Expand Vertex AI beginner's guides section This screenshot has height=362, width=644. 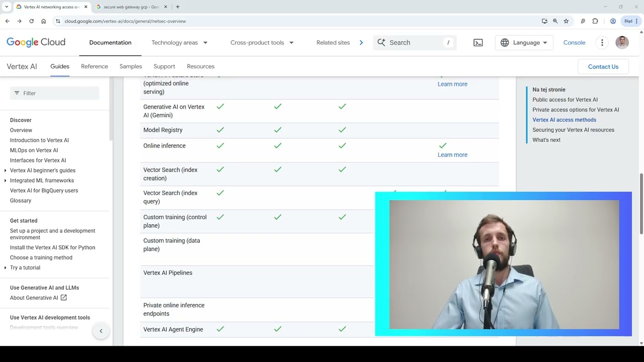pyautogui.click(x=6, y=170)
